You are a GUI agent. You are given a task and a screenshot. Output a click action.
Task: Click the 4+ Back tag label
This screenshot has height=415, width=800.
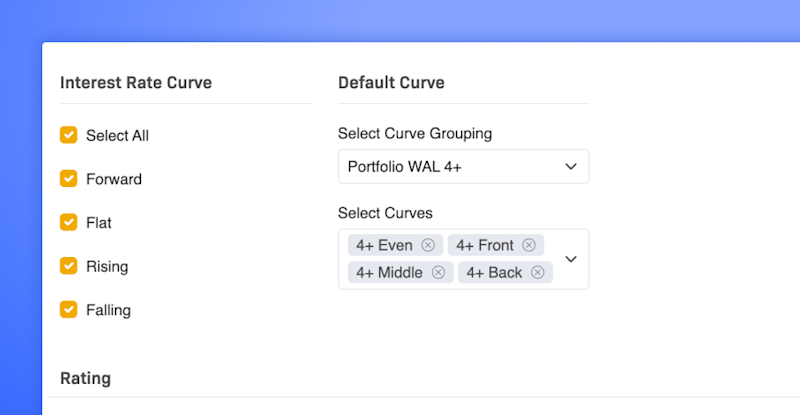494,272
